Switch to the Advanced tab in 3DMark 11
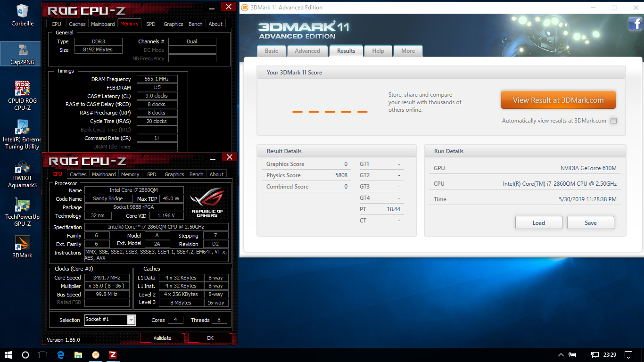Image resolution: width=644 pixels, height=362 pixels. [307, 51]
